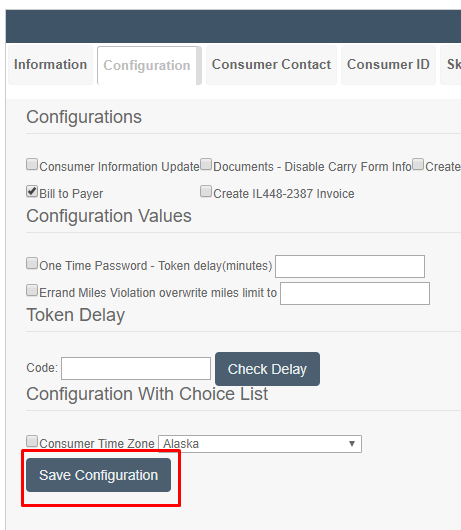This screenshot has height=530, width=461.
Task: Enable One Time Password Token delay checkbox
Action: pos(32,263)
